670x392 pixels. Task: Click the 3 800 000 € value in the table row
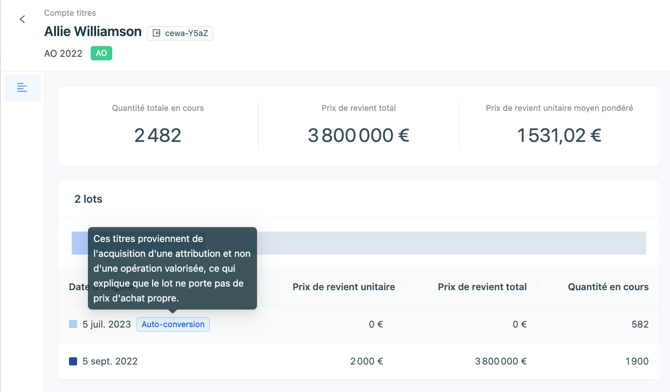point(501,361)
